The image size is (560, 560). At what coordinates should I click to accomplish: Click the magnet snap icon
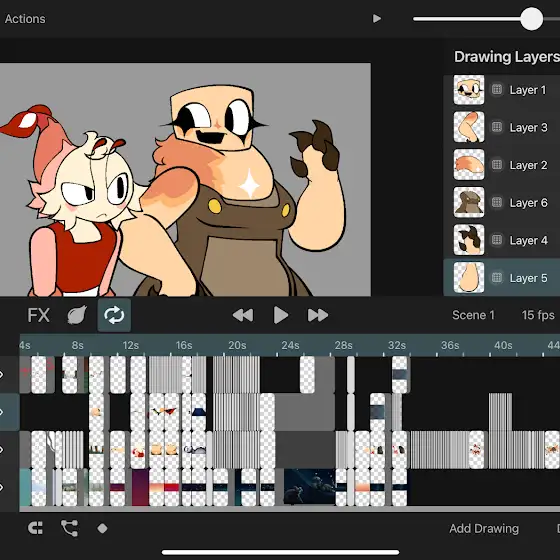click(36, 528)
